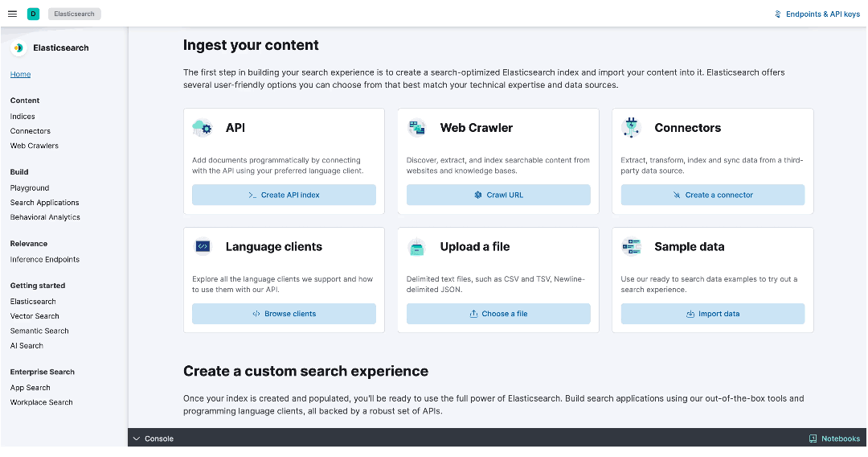
Task: Follow the Home link in sidebar
Action: pyautogui.click(x=20, y=74)
